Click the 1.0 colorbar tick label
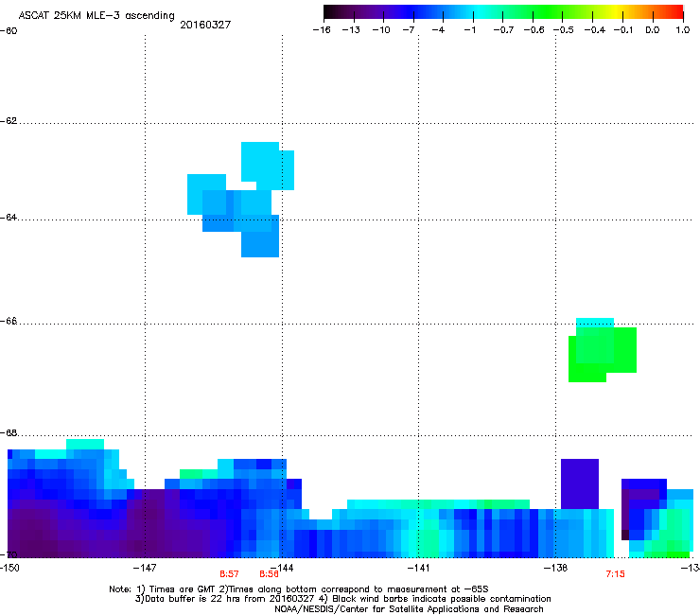The width and height of the screenshot is (700, 615). (x=683, y=30)
